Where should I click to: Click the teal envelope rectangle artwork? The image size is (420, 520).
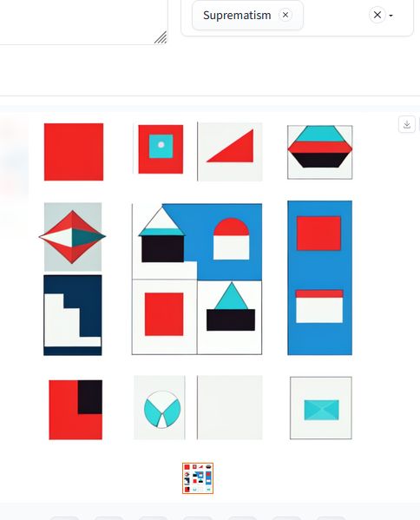pyautogui.click(x=321, y=408)
